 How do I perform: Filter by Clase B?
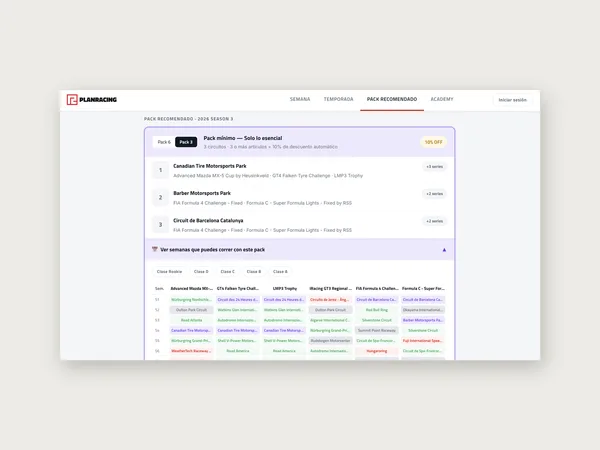254,271
